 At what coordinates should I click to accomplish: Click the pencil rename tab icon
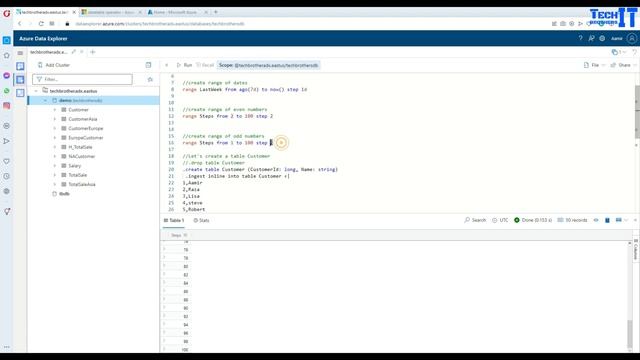coord(73,52)
